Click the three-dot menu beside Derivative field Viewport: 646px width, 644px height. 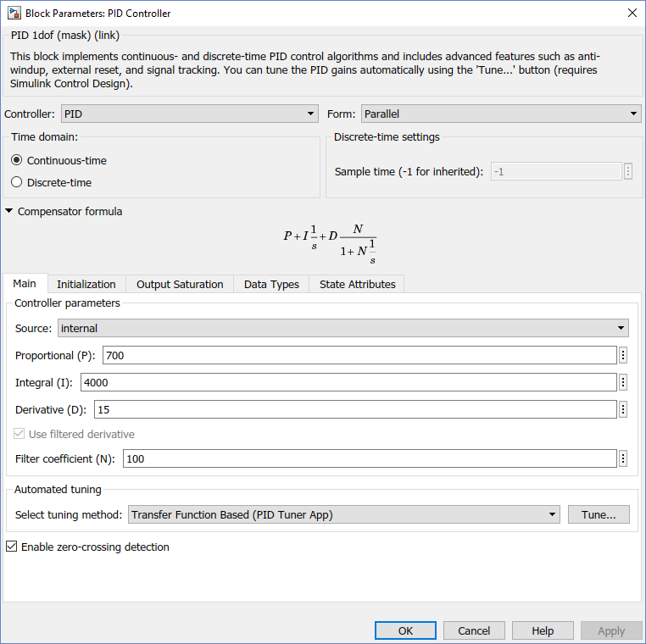(623, 409)
